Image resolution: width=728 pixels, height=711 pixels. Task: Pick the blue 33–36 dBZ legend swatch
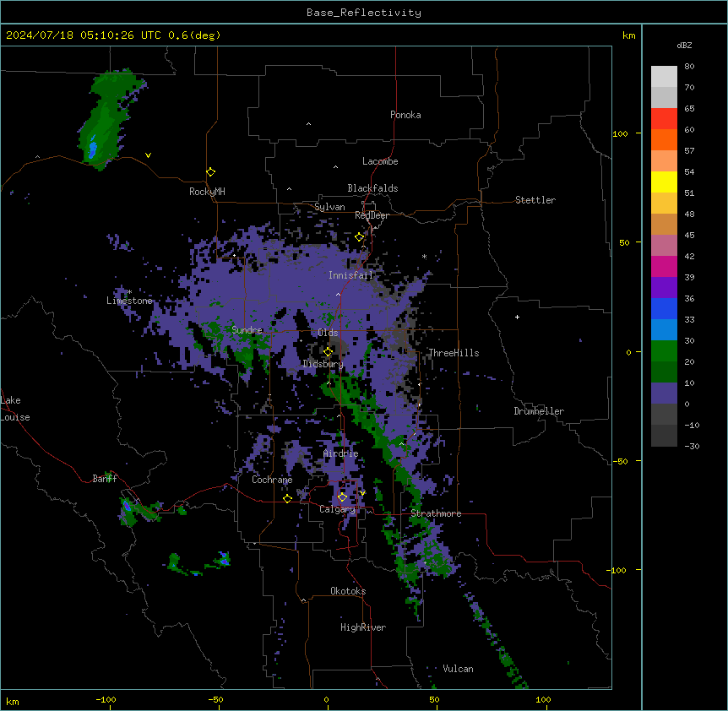click(x=664, y=308)
